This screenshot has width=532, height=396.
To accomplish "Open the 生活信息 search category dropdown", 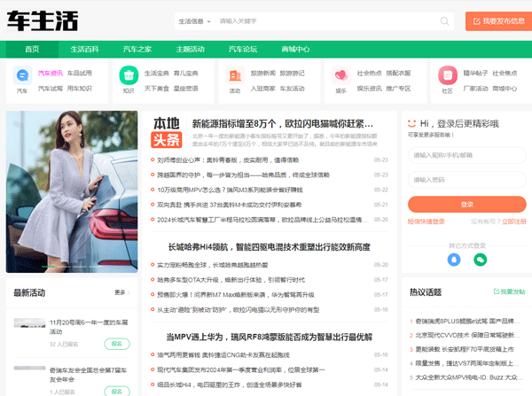I will (x=194, y=21).
